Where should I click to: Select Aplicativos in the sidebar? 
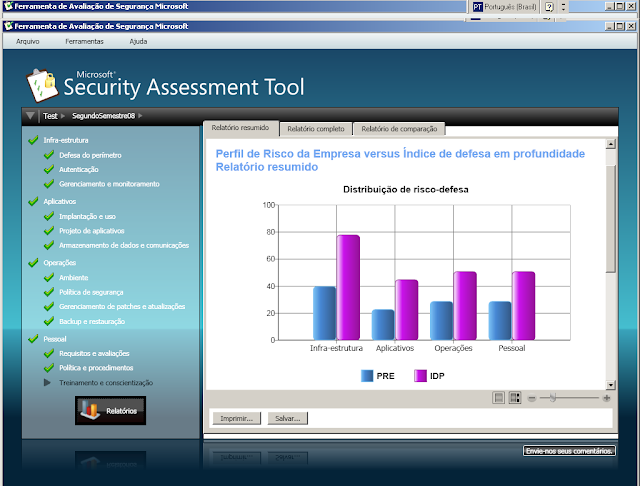click(x=60, y=202)
